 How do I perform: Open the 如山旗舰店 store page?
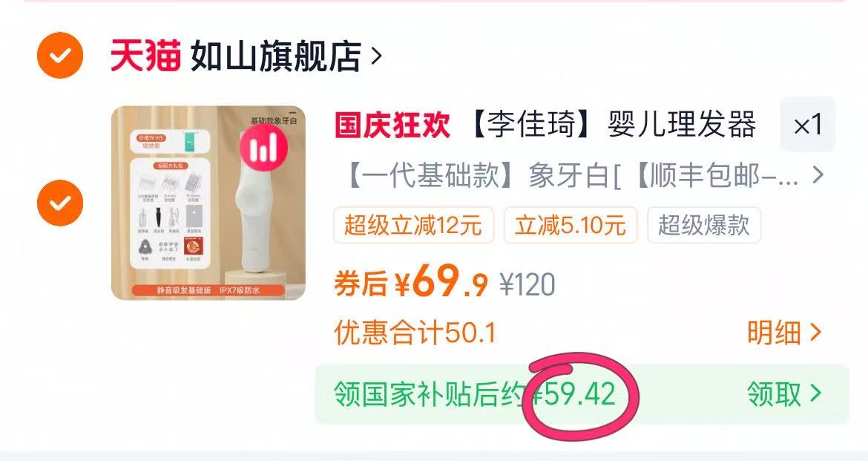click(276, 56)
